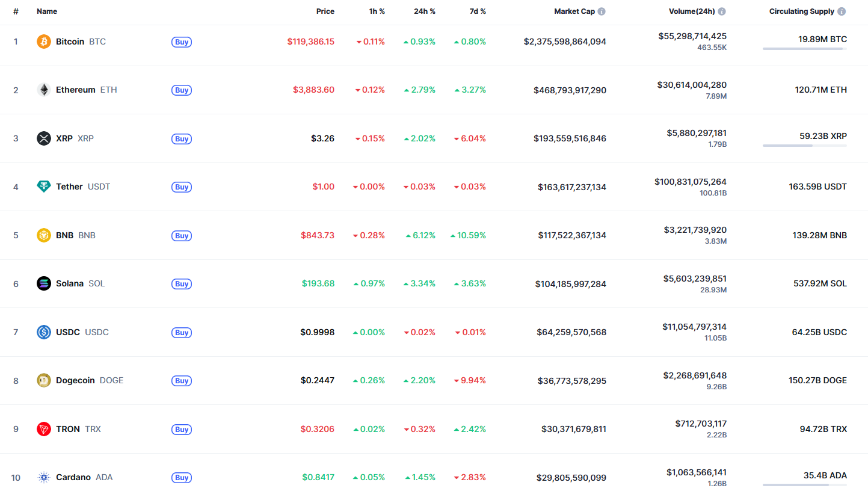Viewport: 868px width, 500px height.
Task: Sort by the Circulating Supply column header
Action: [802, 11]
